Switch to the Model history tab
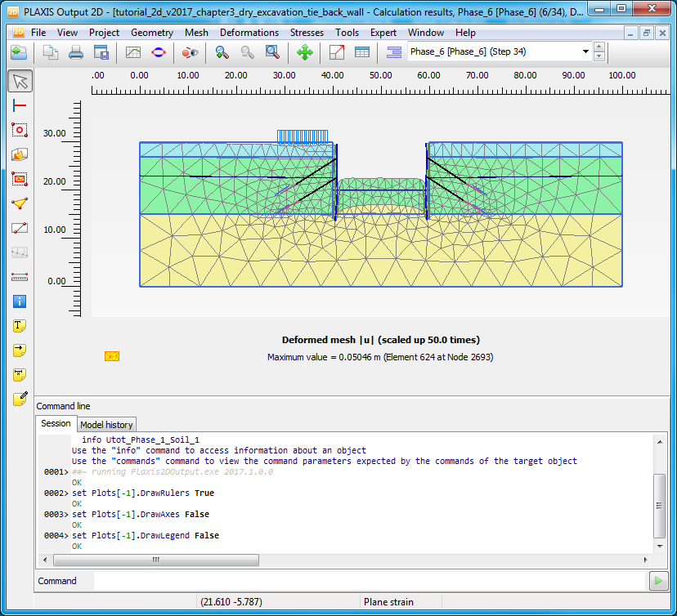 pyautogui.click(x=106, y=425)
